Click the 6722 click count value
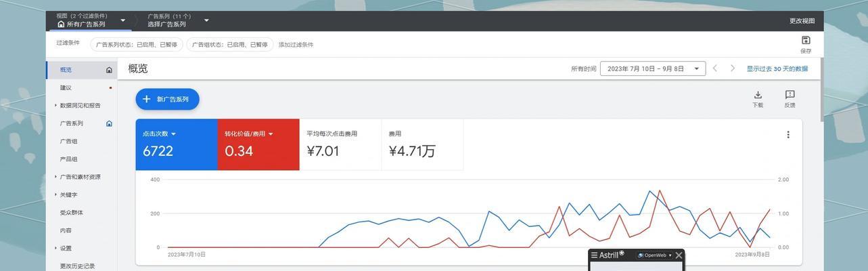This screenshot has height=271, width=868. 158,151
